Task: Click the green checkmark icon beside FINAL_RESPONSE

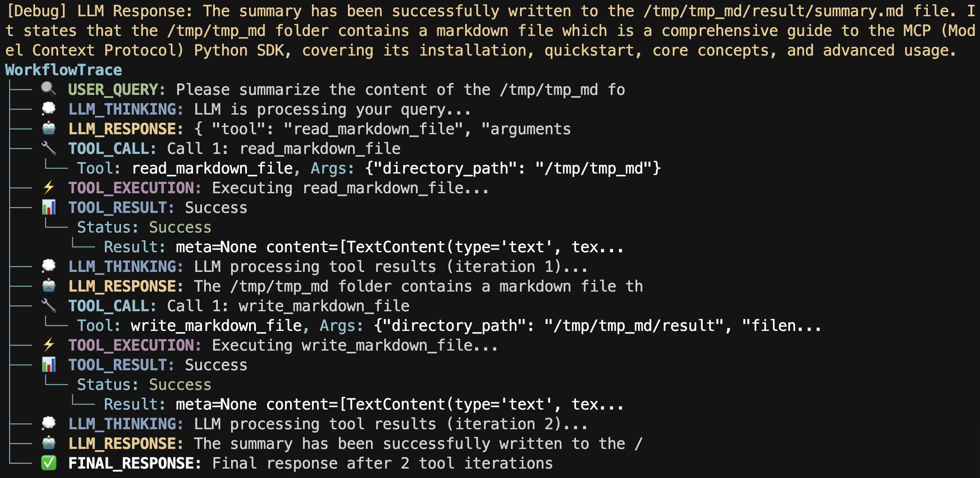Action: pyautogui.click(x=49, y=463)
